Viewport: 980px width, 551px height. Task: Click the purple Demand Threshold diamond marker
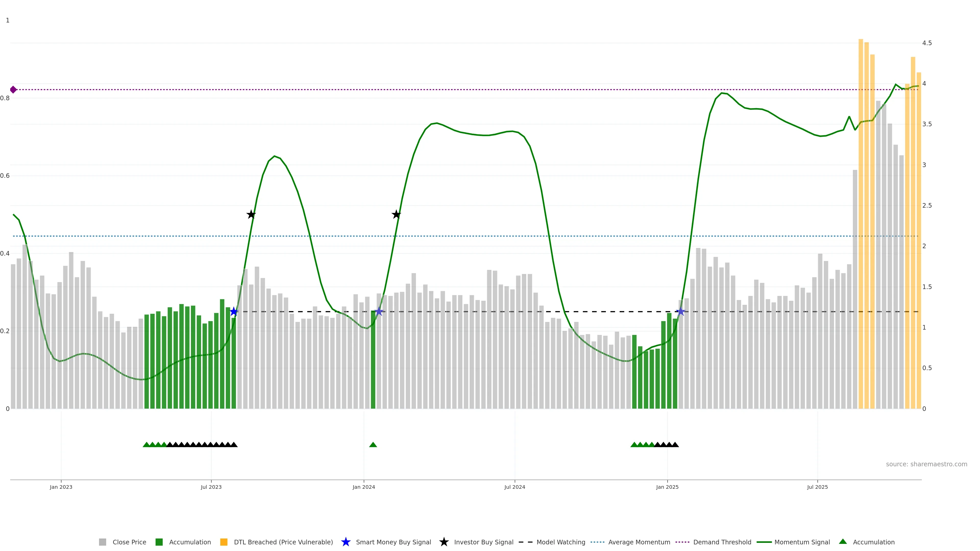13,90
